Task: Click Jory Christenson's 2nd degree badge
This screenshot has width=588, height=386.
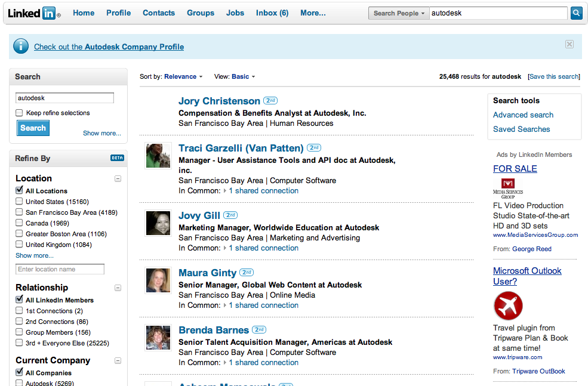Action: pos(270,101)
